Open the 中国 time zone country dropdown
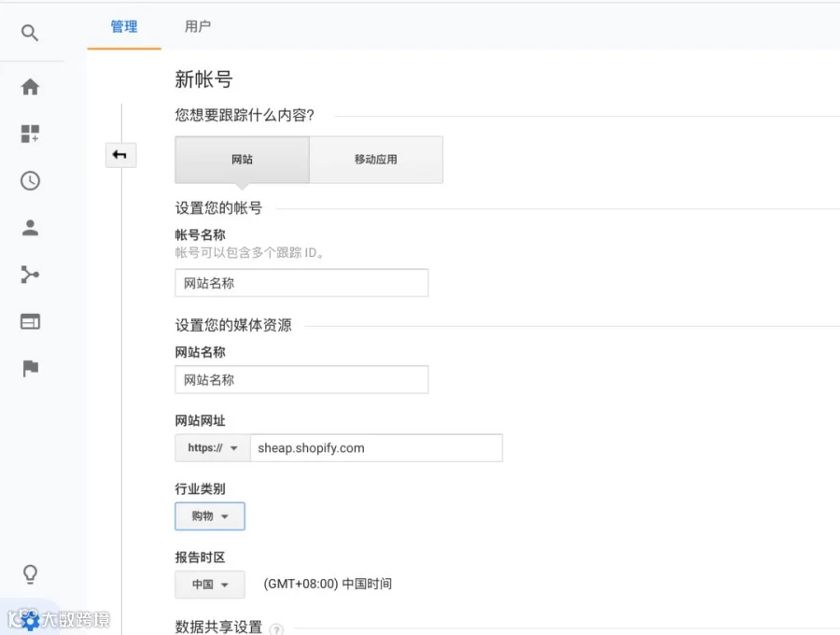 pyautogui.click(x=210, y=584)
